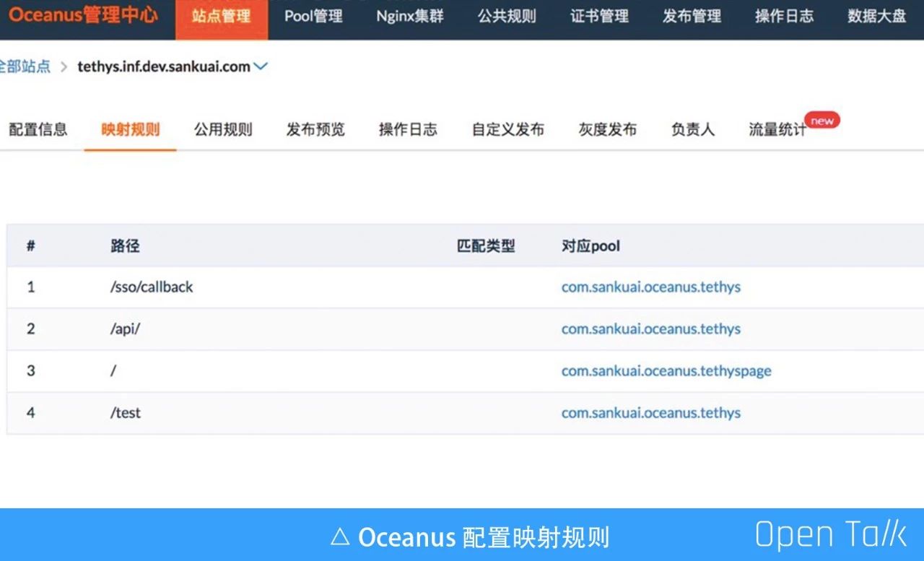
Task: Select 发布管理 in the top navigation
Action: 692,17
